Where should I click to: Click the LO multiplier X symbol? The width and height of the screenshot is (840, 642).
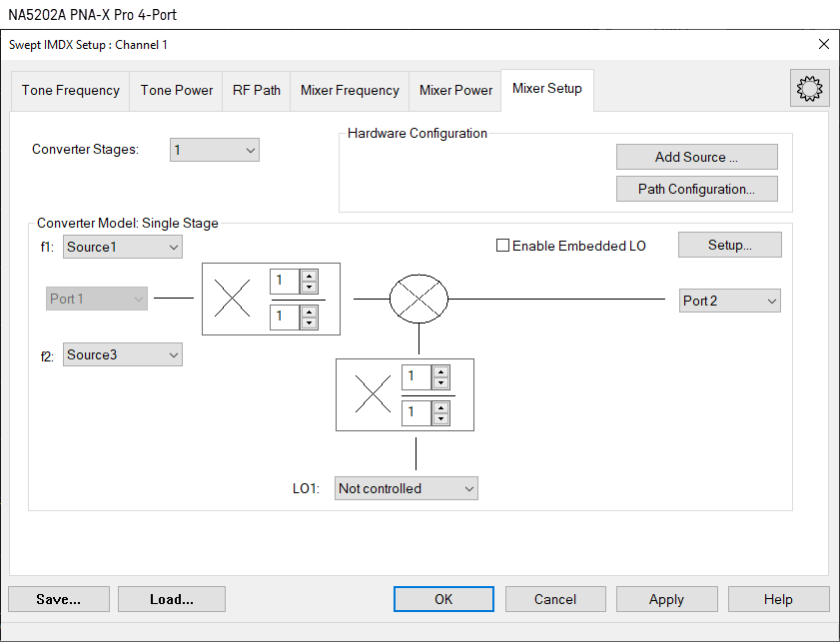[x=373, y=395]
